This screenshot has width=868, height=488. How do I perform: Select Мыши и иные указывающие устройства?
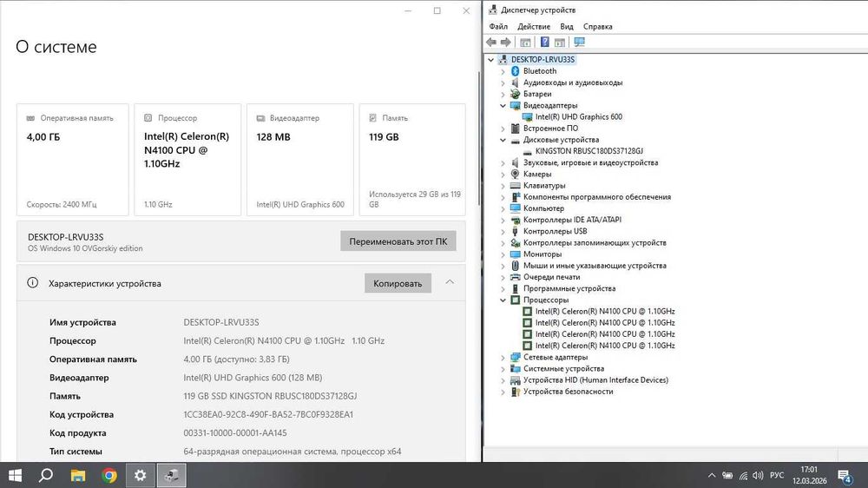(595, 266)
